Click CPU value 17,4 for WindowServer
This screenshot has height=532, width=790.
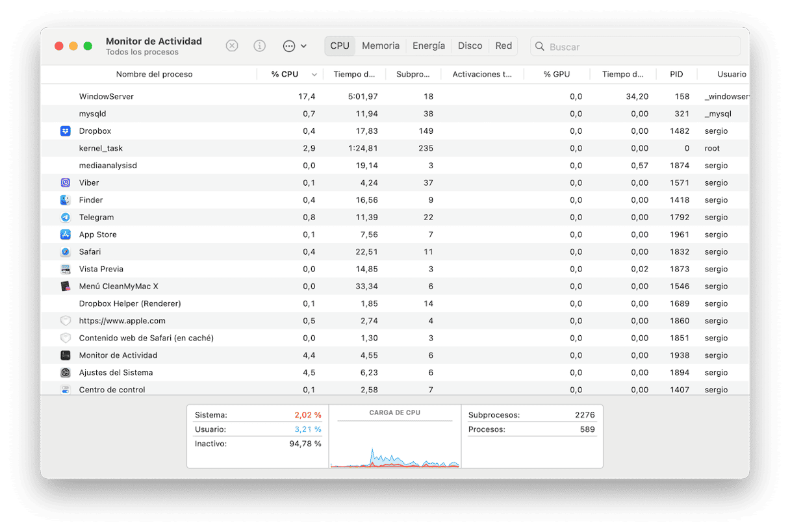[307, 96]
